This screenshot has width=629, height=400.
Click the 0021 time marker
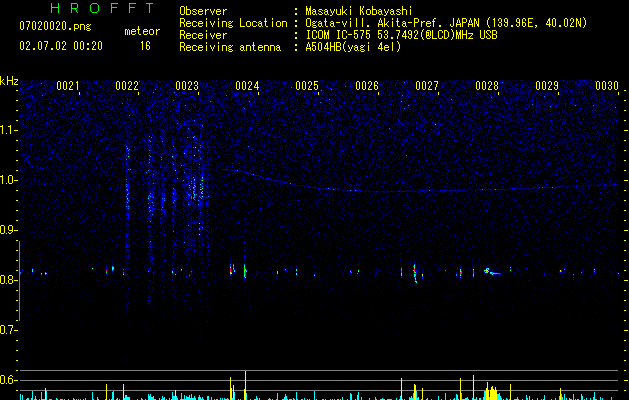[67, 86]
